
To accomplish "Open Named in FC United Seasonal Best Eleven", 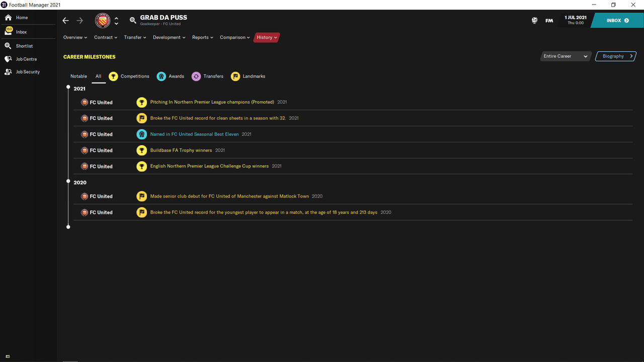I will coord(195,134).
